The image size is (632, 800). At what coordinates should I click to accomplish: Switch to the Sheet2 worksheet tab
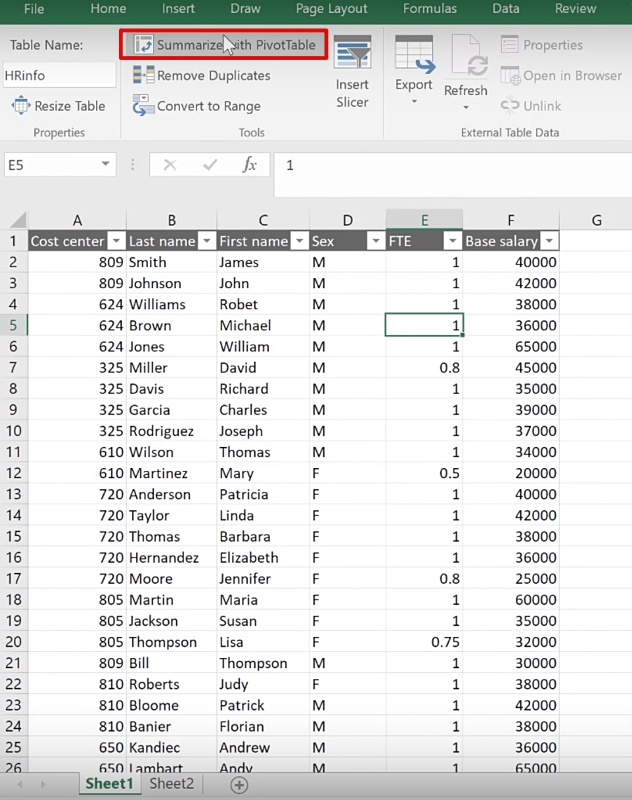tap(171, 784)
